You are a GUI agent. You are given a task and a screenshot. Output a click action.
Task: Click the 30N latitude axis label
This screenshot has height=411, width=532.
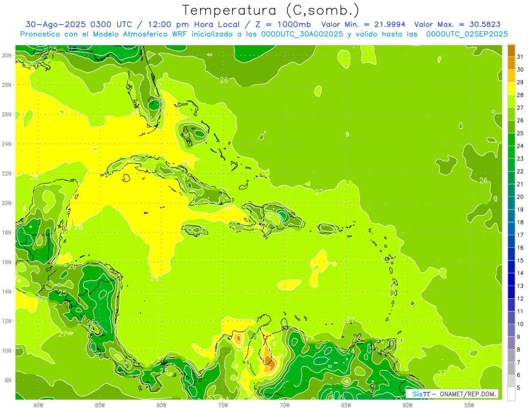click(7, 55)
